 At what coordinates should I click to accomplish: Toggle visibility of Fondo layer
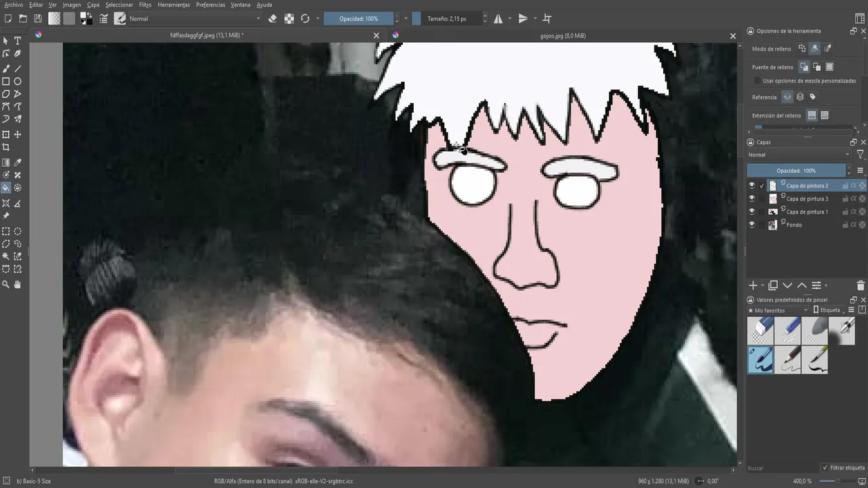point(751,224)
